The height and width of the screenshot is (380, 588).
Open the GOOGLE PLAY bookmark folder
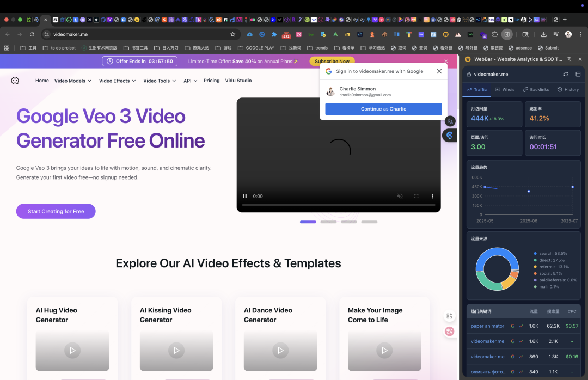point(256,48)
